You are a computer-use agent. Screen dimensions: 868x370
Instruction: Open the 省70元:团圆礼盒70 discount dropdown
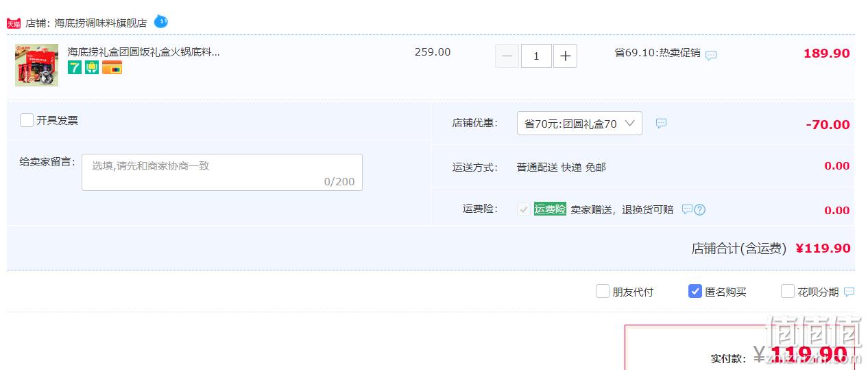pos(579,124)
